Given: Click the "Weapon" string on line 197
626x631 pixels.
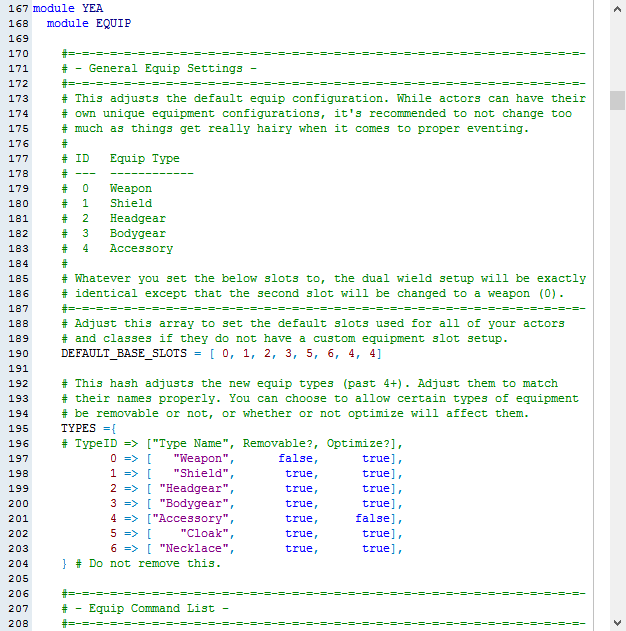Looking at the screenshot, I should (x=201, y=458).
